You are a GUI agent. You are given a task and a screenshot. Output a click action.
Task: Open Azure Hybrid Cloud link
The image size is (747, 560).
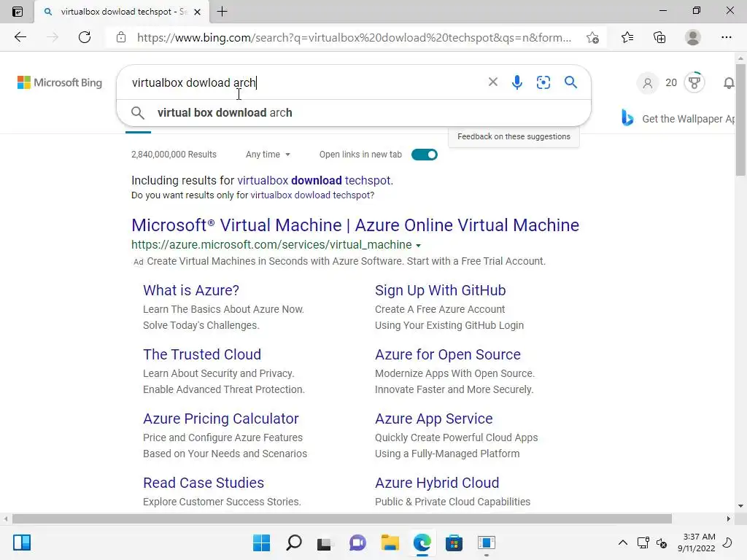point(437,483)
